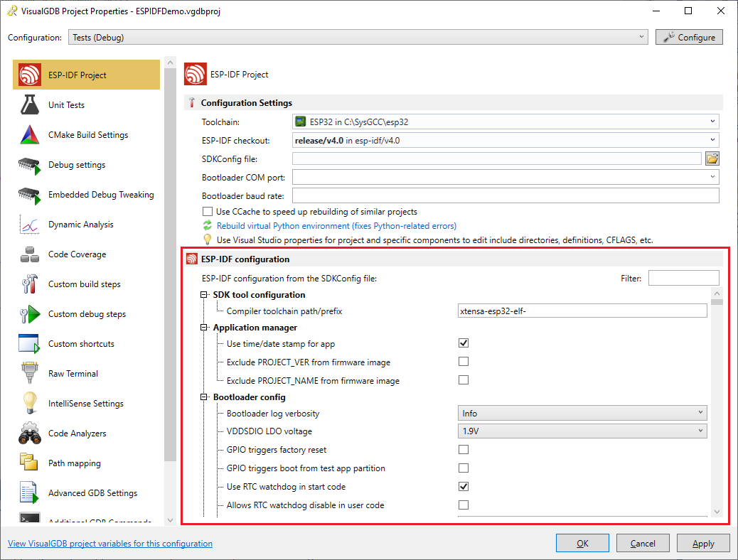This screenshot has width=738, height=560.
Task: Click the ESP-IDF configuration scrollbar thumb
Action: tap(717, 302)
